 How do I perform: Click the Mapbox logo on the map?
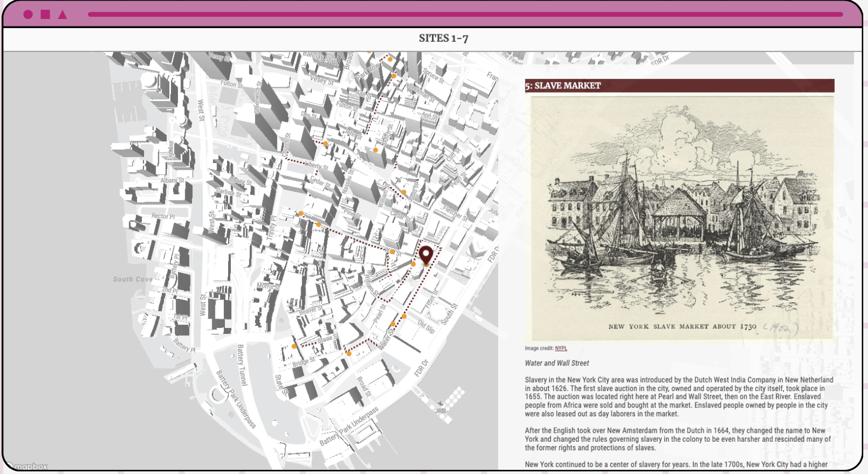tap(26, 467)
